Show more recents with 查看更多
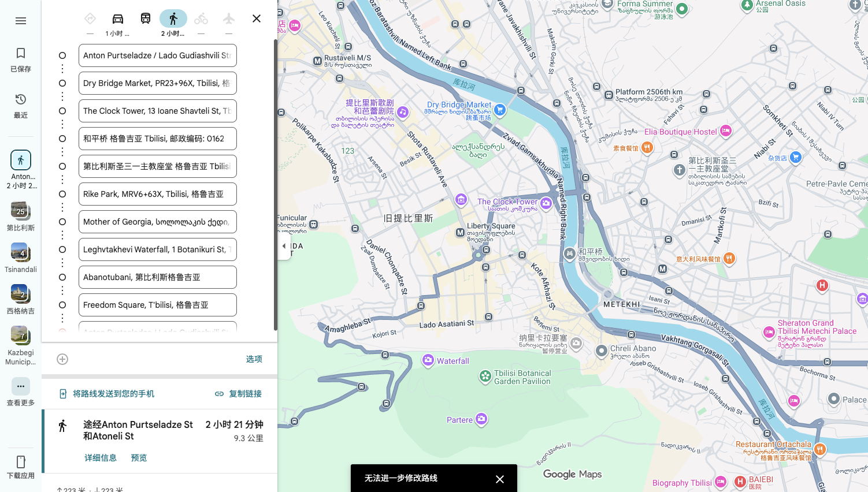868x492 pixels. click(x=21, y=392)
